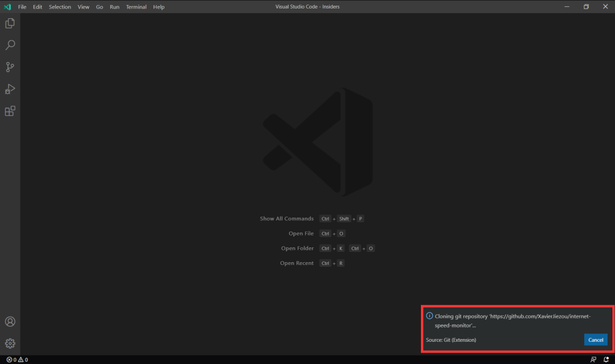Open the Source Control view
615x364 pixels.
(x=10, y=67)
